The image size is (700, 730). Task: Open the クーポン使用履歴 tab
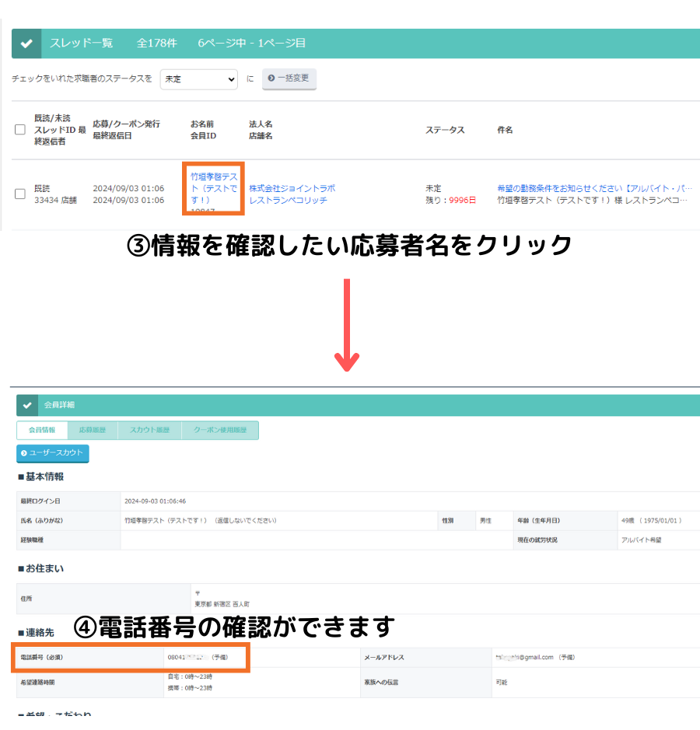coord(221,430)
